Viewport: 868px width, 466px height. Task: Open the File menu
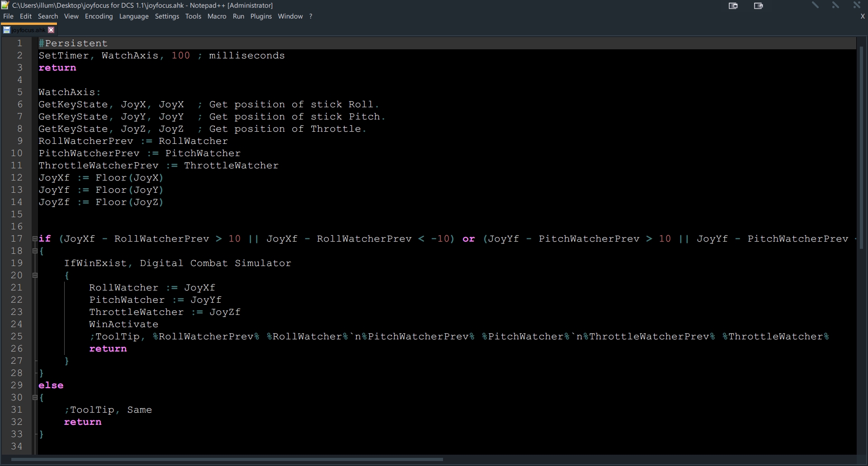click(8, 16)
